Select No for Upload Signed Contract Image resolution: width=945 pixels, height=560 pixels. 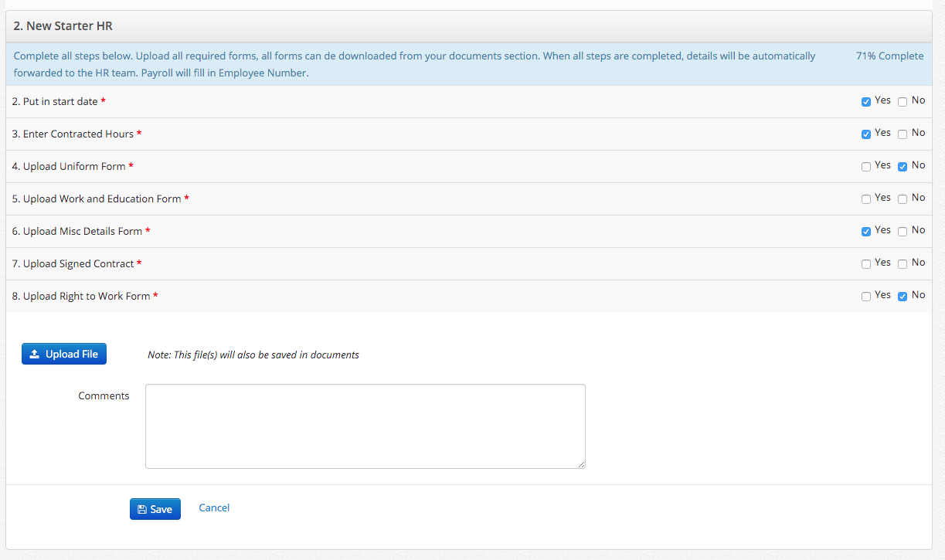click(903, 264)
